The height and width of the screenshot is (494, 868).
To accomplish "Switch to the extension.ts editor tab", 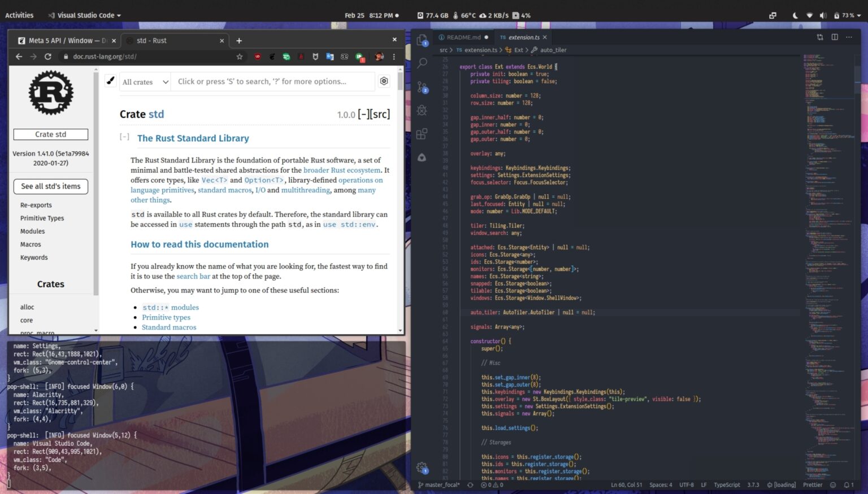I will tap(522, 37).
